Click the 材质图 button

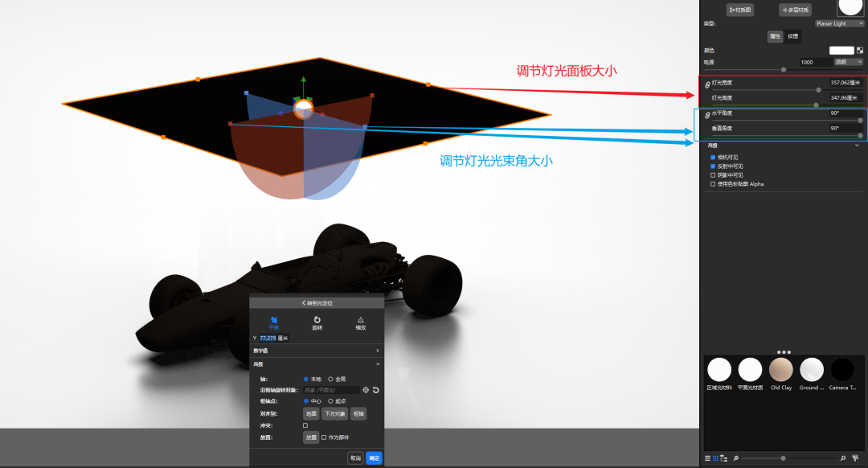pos(740,10)
